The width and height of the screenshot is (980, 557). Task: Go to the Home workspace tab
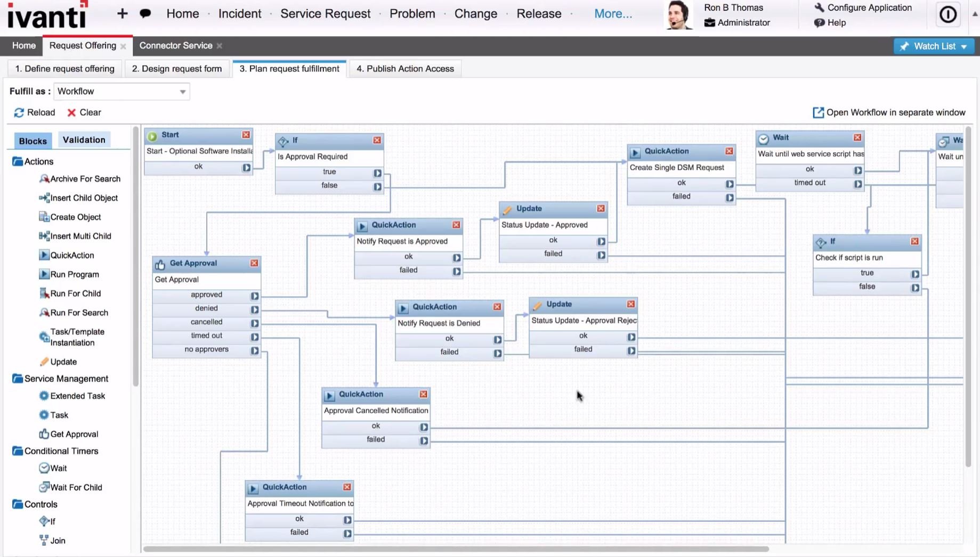coord(24,46)
